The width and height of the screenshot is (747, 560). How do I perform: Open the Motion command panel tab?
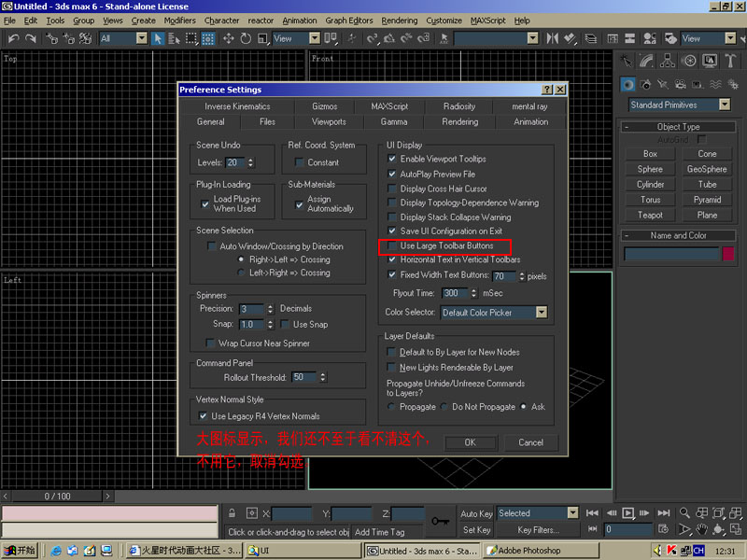pyautogui.click(x=688, y=61)
